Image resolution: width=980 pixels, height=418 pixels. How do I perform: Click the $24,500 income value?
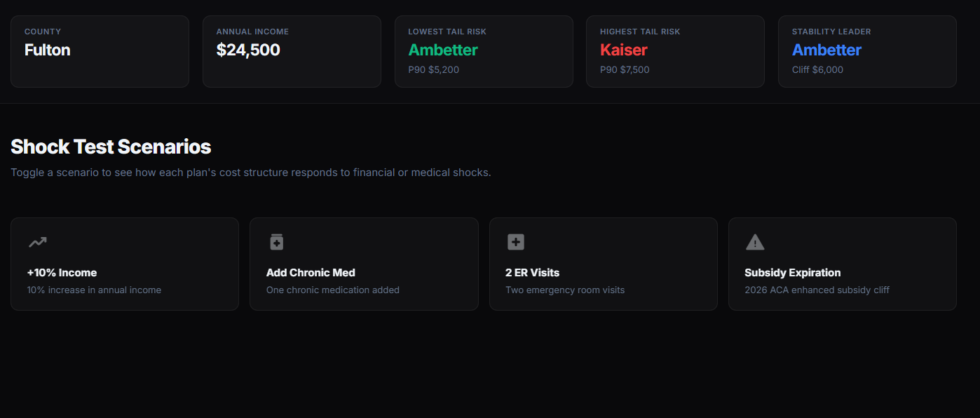(x=248, y=50)
